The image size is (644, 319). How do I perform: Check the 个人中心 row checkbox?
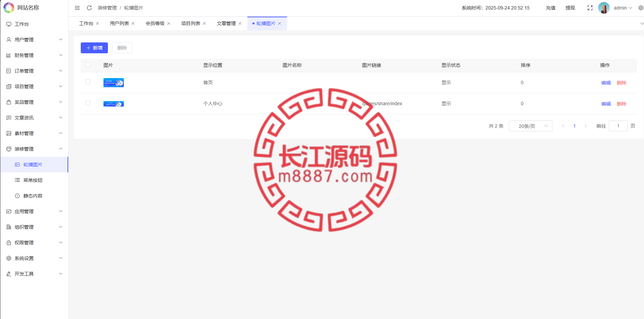click(x=88, y=103)
